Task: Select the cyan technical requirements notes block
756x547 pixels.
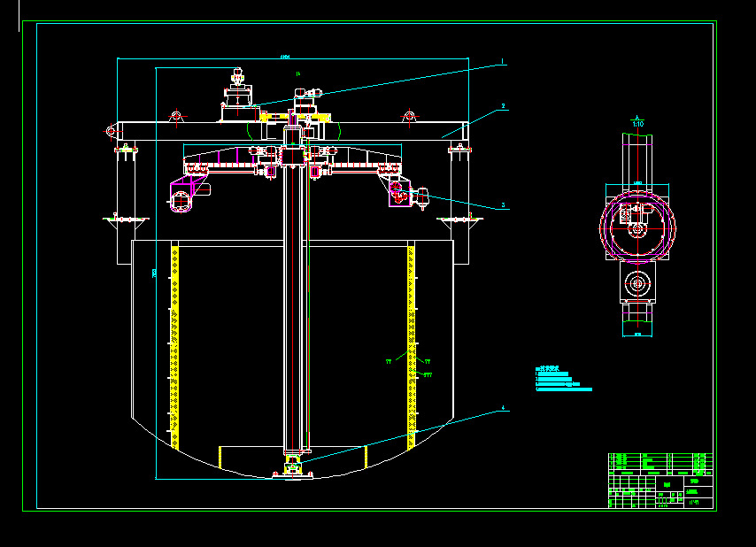Action: point(563,379)
